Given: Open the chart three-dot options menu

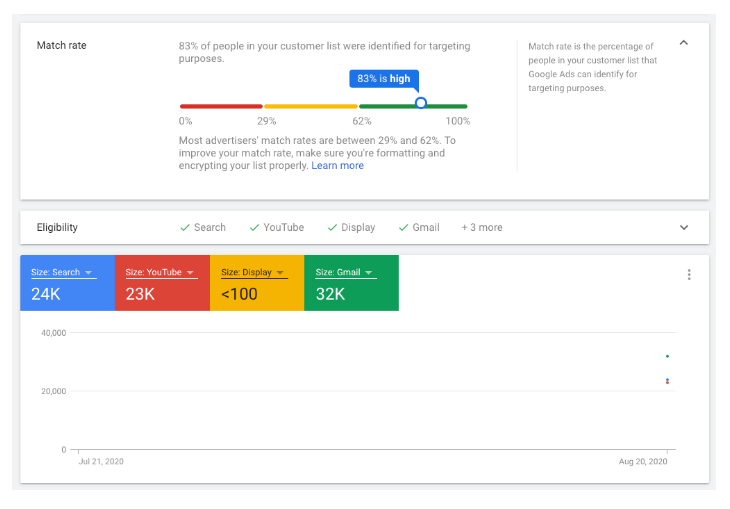Looking at the screenshot, I should click(689, 275).
